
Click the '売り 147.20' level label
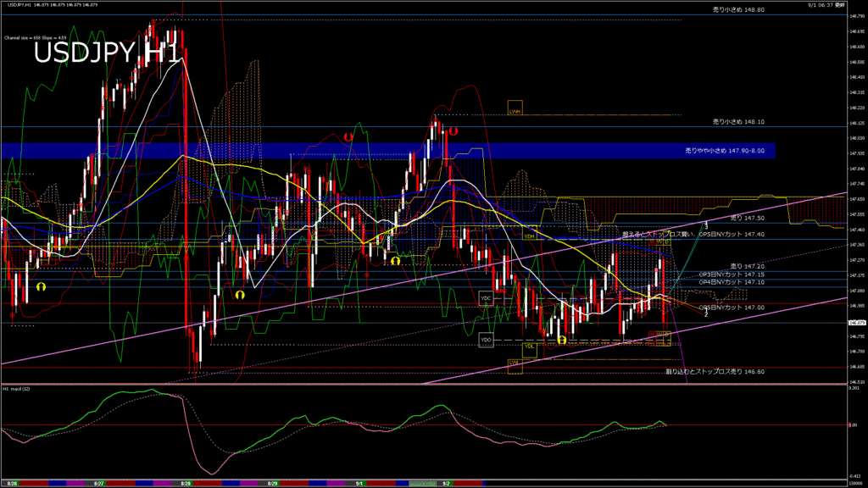click(748, 267)
